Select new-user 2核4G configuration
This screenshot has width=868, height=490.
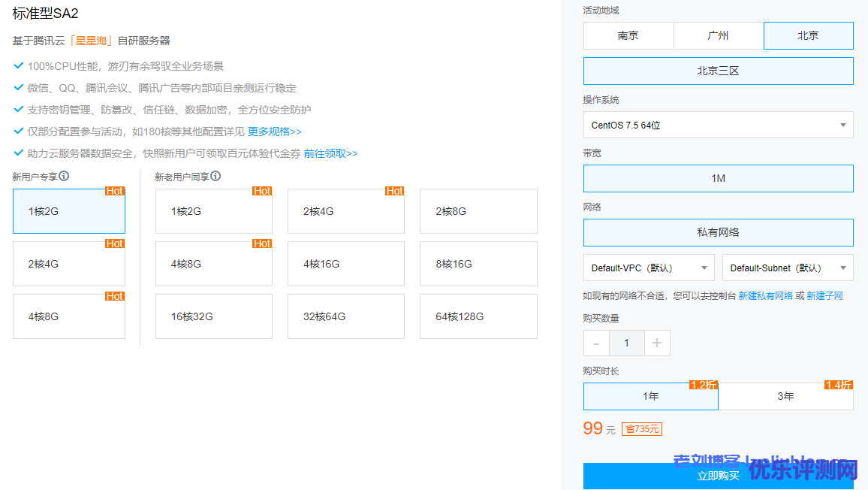[69, 264]
